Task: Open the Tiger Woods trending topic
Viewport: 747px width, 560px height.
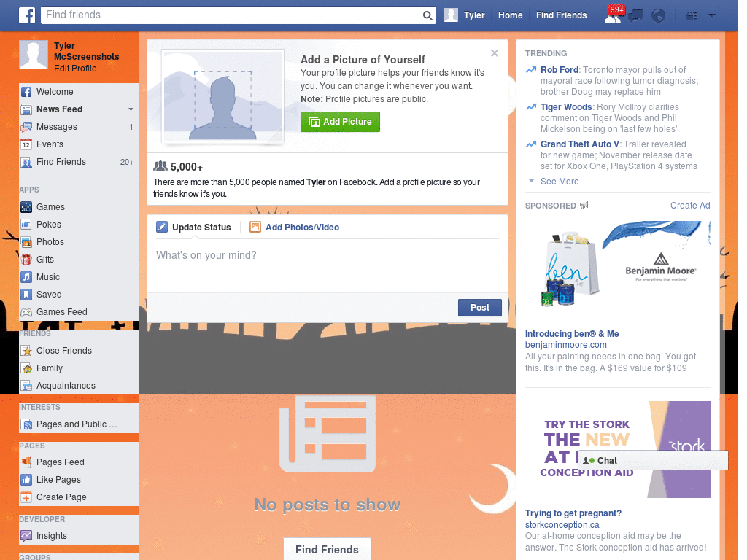Action: pos(566,107)
